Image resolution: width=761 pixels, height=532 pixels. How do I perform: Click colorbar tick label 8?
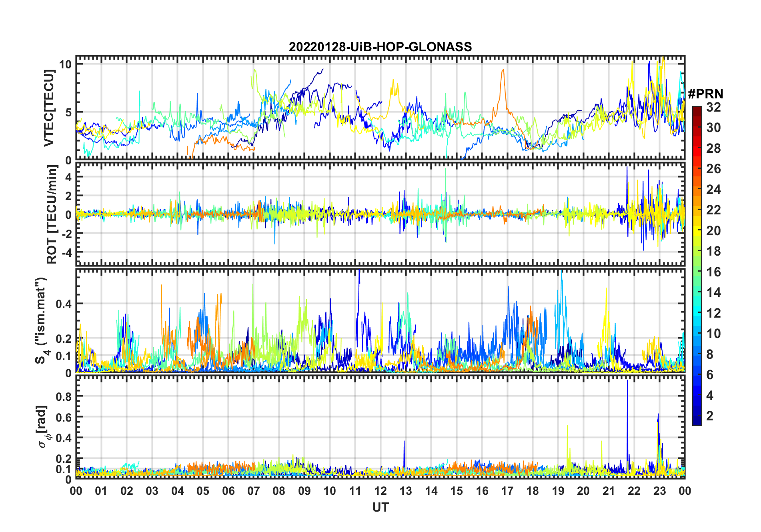coord(710,354)
